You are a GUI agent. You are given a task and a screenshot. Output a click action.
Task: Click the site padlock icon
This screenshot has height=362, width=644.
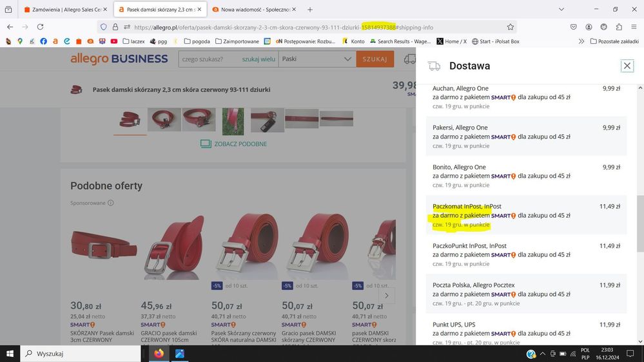pyautogui.click(x=115, y=27)
